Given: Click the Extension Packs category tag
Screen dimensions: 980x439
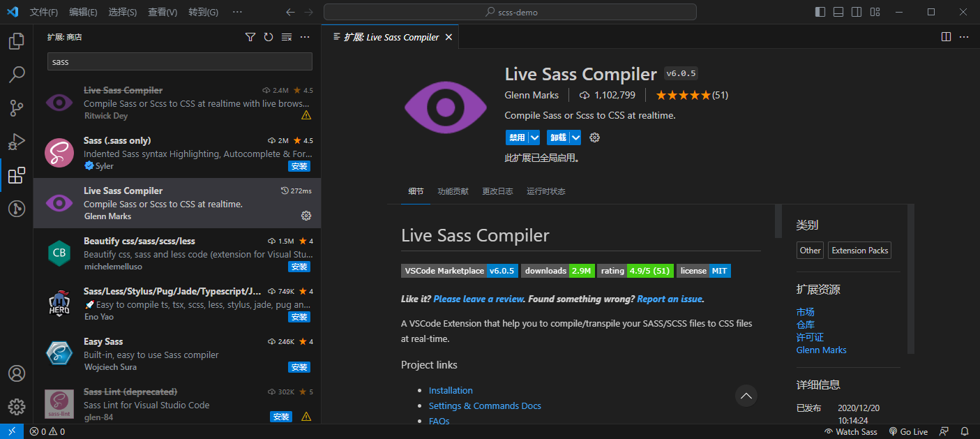Looking at the screenshot, I should click(x=860, y=251).
